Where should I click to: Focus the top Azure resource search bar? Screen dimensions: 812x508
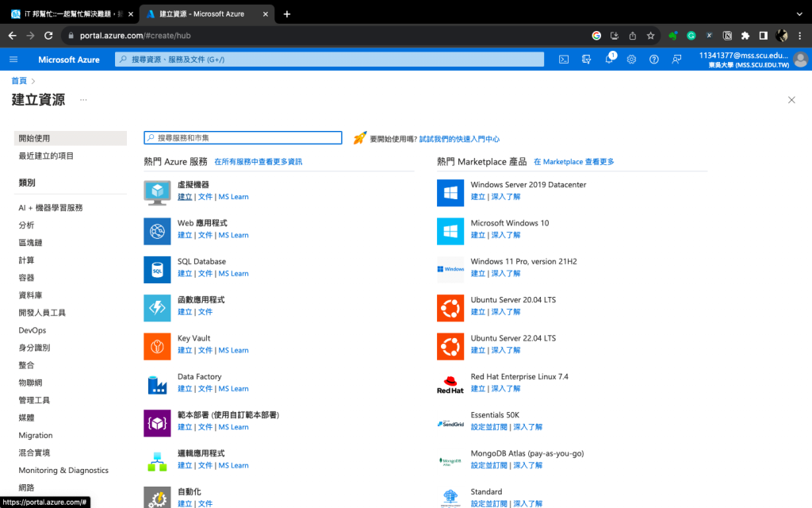point(329,60)
